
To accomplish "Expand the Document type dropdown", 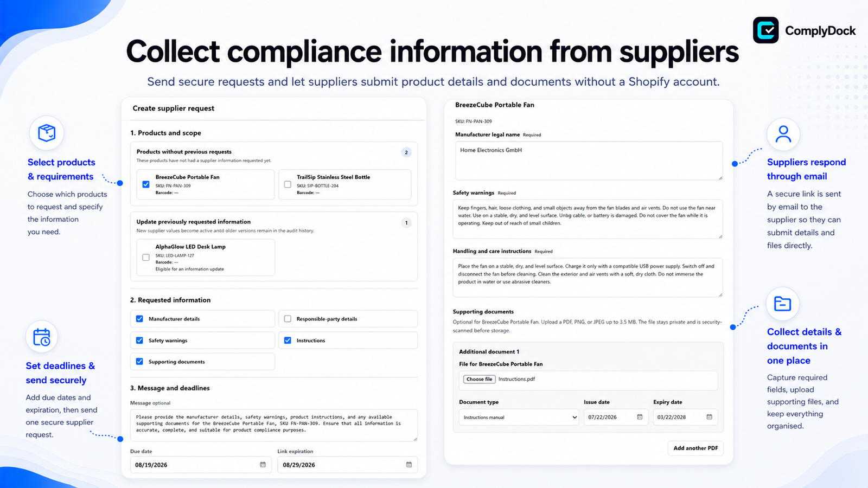I will 519,417.
